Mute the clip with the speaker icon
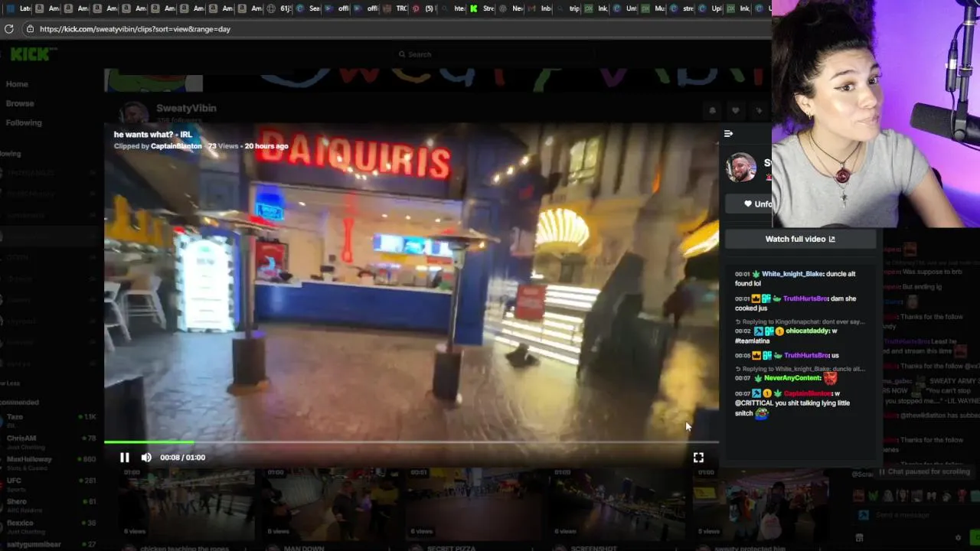 click(x=146, y=458)
